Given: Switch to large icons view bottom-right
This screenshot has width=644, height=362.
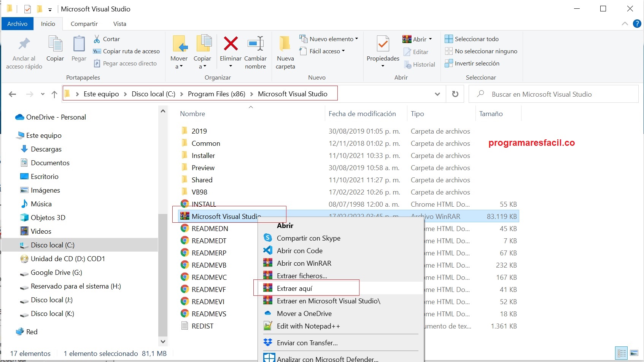Looking at the screenshot, I should coord(634,353).
